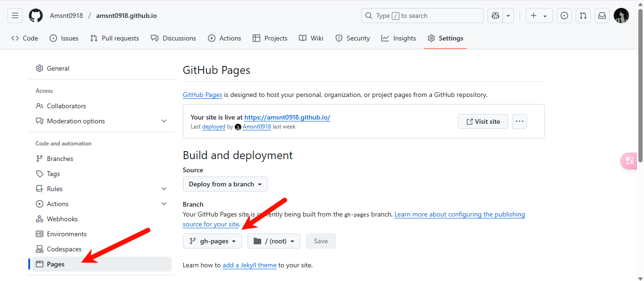This screenshot has height=281, width=644.
Task: Open the hamburger navigation menu
Action: 15,16
